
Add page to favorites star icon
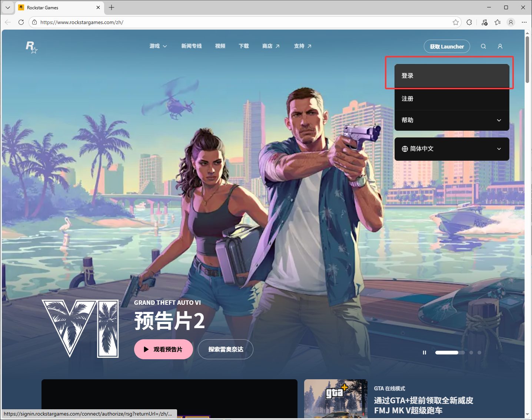point(455,22)
